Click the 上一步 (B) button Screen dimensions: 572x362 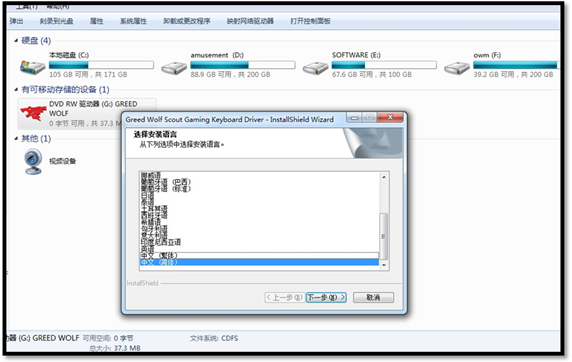[x=285, y=297]
